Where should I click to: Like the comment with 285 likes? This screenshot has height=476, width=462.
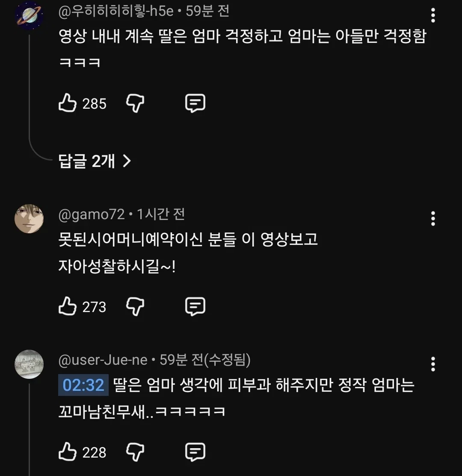67,103
